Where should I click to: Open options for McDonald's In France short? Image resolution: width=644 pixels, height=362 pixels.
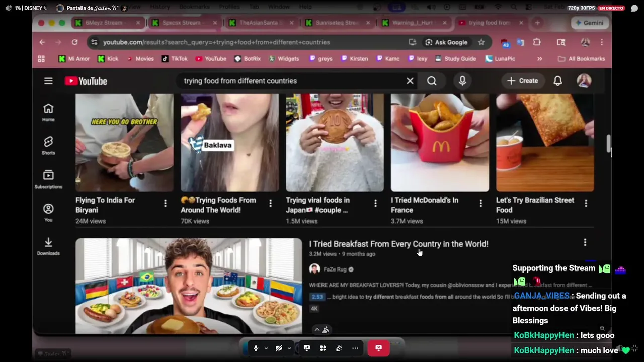pos(480,203)
